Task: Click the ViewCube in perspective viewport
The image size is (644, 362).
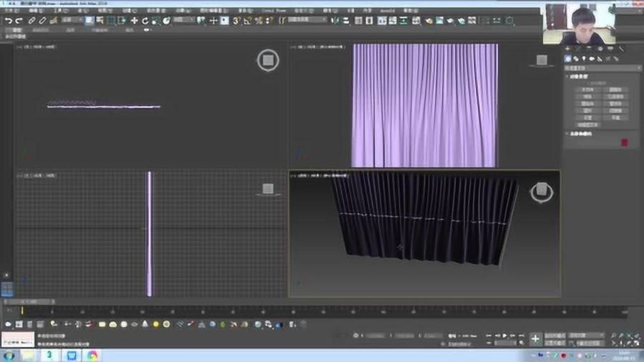Action: pos(542,191)
